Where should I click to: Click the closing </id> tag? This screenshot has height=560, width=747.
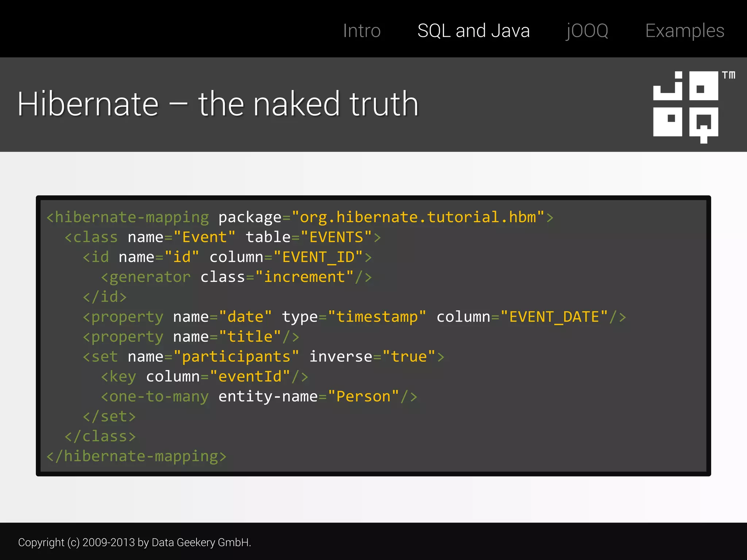[x=105, y=297]
